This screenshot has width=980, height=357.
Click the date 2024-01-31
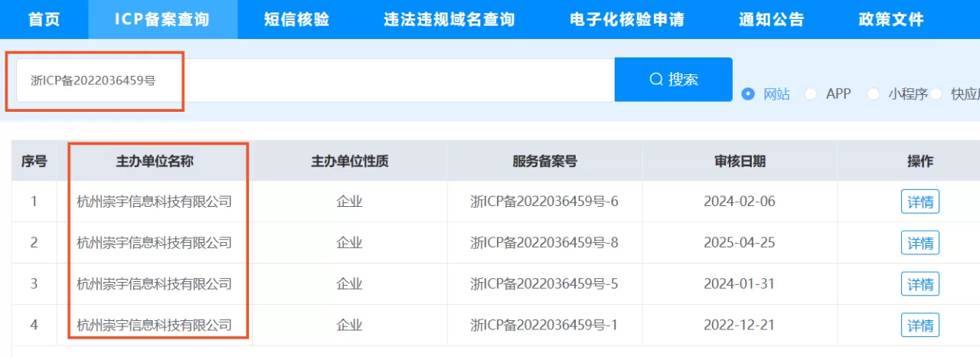tap(740, 283)
